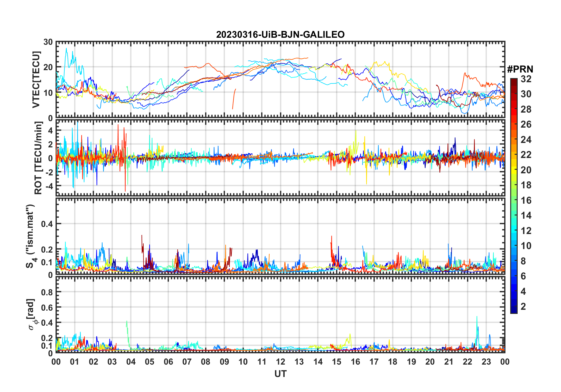This screenshot has width=561, height=392.
Task: Click the "09" hour tick on UT axis
Action: pos(224,362)
